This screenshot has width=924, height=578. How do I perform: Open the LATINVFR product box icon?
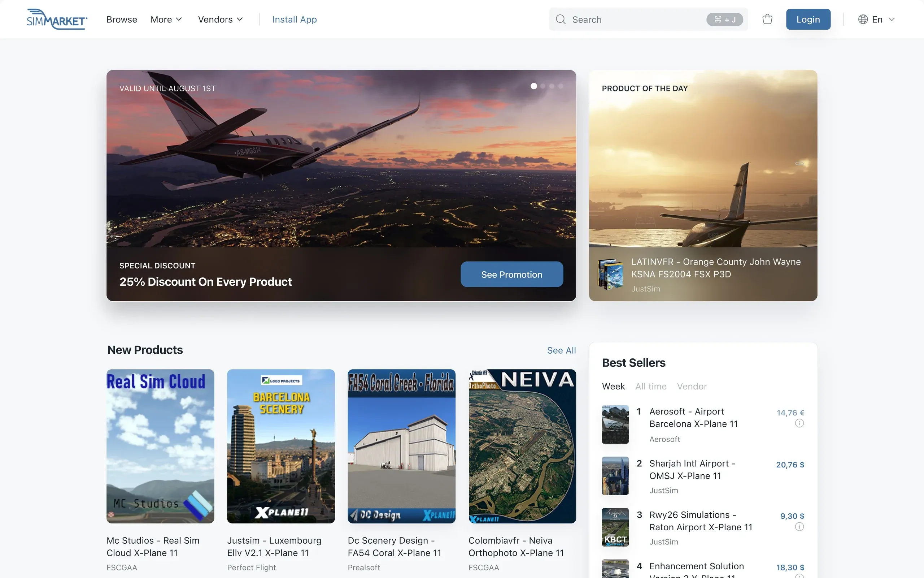click(611, 275)
